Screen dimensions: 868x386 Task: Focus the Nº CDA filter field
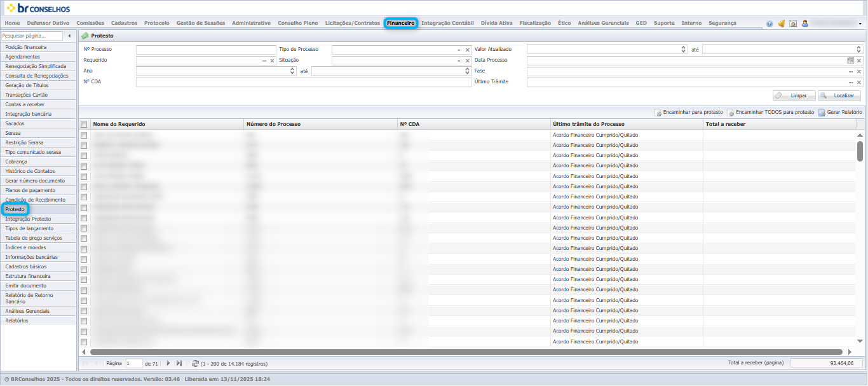(302, 82)
